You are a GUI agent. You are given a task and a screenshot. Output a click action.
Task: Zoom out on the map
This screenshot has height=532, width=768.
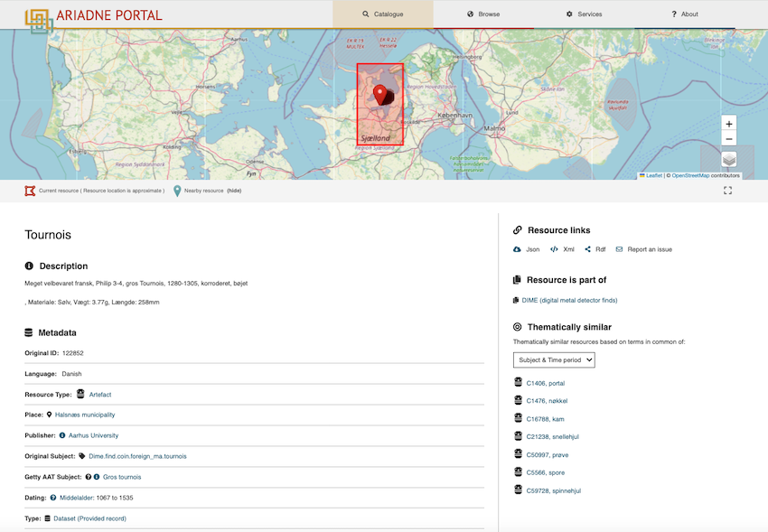tap(729, 139)
